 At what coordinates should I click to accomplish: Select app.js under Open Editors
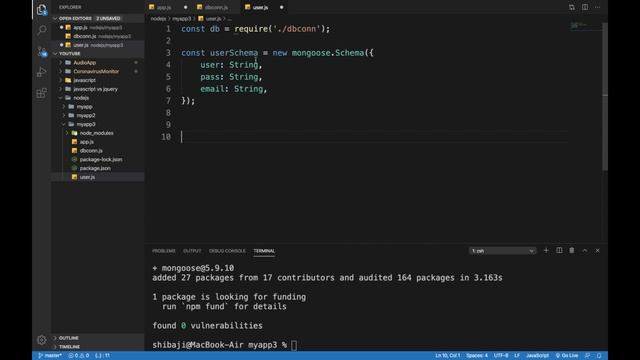(98, 27)
